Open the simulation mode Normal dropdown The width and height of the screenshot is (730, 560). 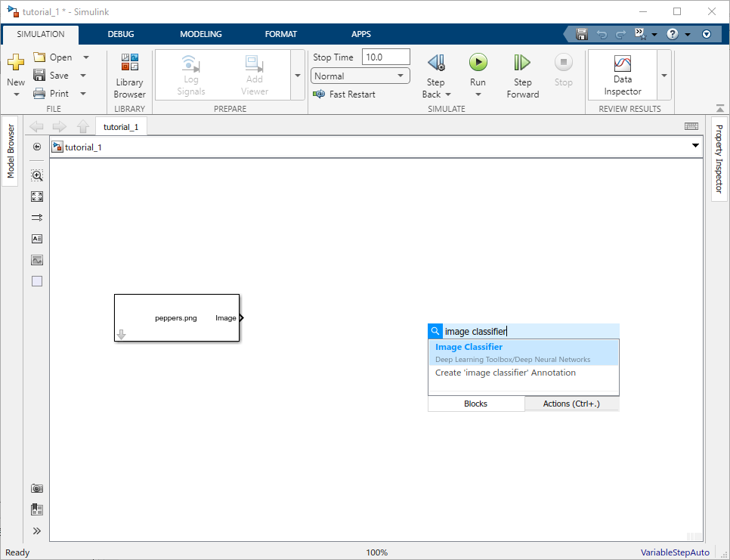[360, 76]
